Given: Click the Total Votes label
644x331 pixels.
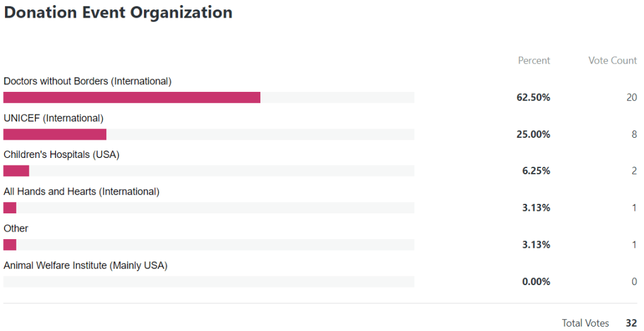Looking at the screenshot, I should click(x=586, y=323).
